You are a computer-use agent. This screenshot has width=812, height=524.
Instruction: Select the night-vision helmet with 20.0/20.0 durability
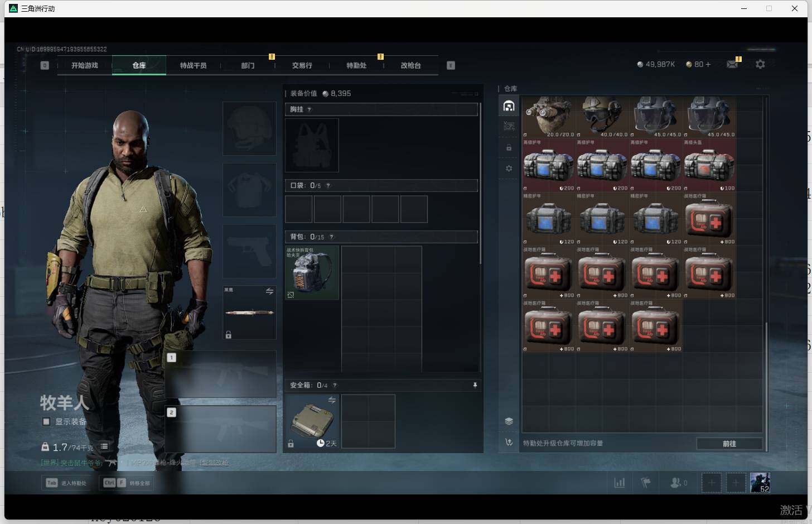pyautogui.click(x=549, y=117)
